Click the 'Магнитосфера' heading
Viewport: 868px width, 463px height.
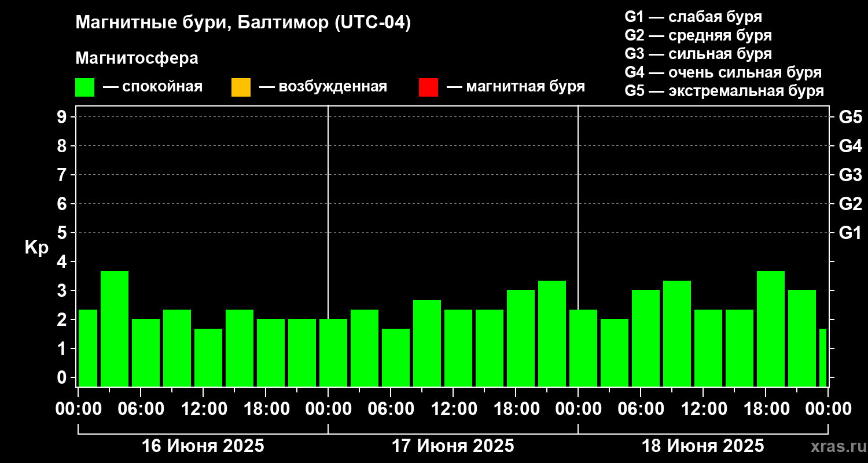pos(137,58)
